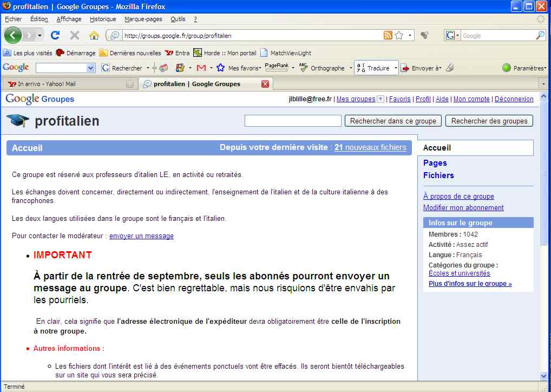Open the home page via house icon
551x392 pixels.
[94, 35]
